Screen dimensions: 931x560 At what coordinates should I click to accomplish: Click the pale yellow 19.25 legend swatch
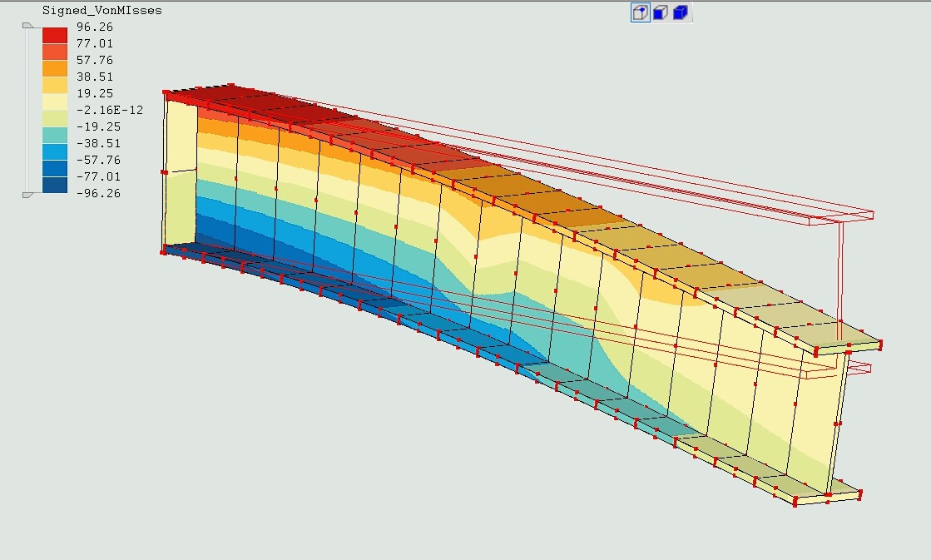55,102
